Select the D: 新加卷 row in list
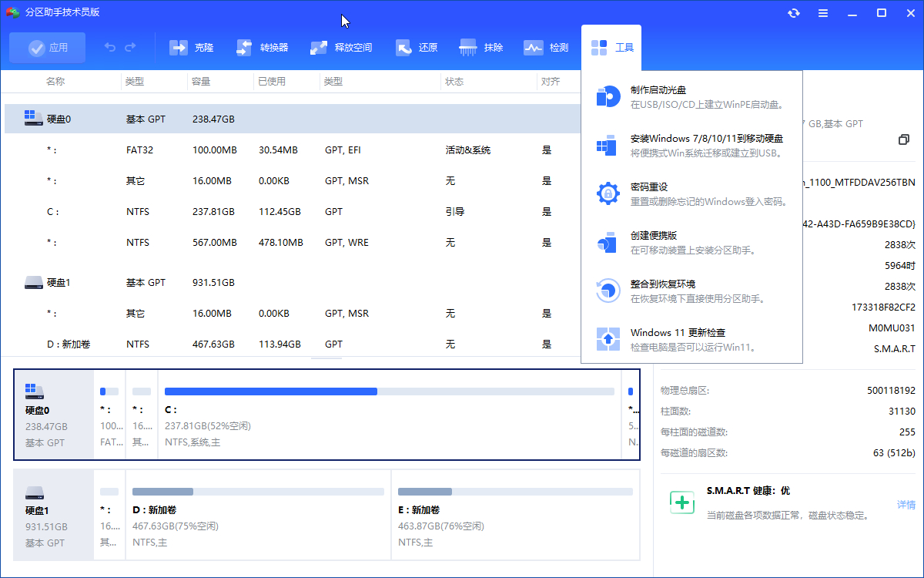Screen dimensions: 924x578 click(x=293, y=344)
